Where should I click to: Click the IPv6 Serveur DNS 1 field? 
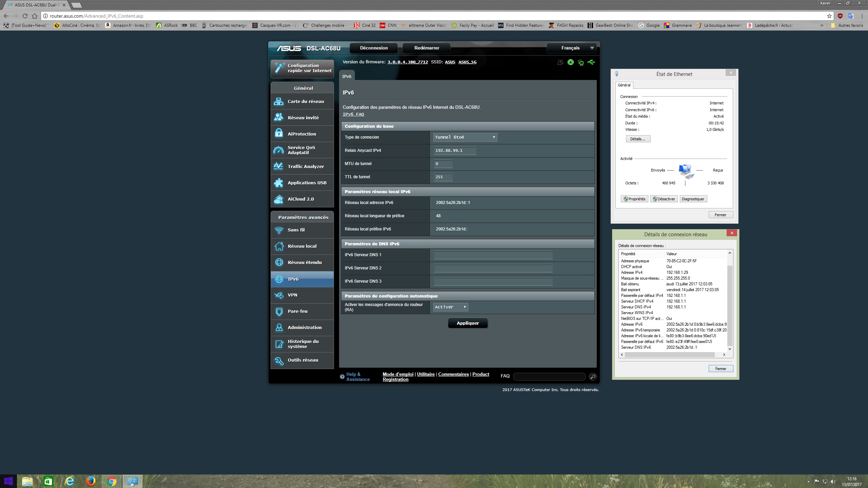click(493, 255)
